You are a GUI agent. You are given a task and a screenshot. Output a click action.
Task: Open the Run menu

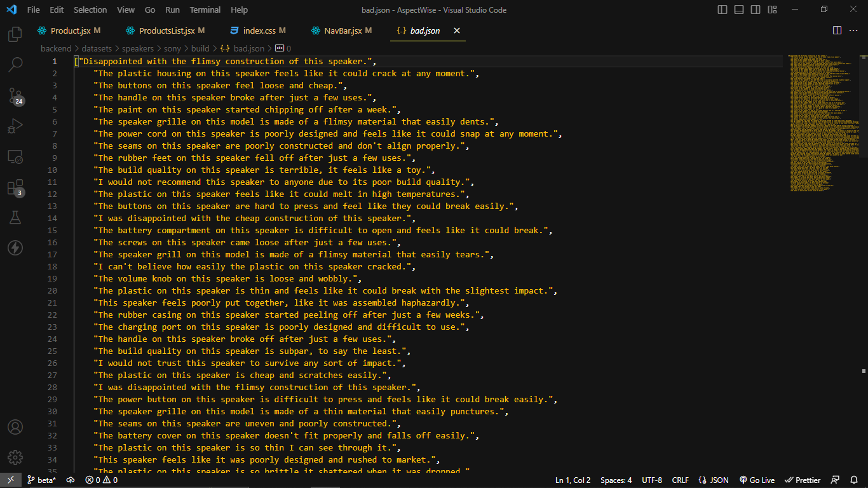(172, 10)
